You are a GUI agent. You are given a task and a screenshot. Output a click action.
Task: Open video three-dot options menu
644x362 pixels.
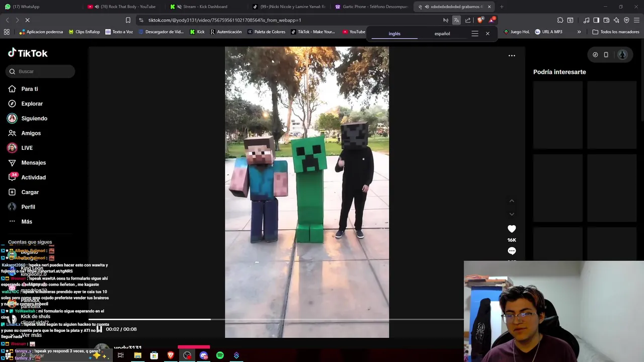pyautogui.click(x=512, y=55)
